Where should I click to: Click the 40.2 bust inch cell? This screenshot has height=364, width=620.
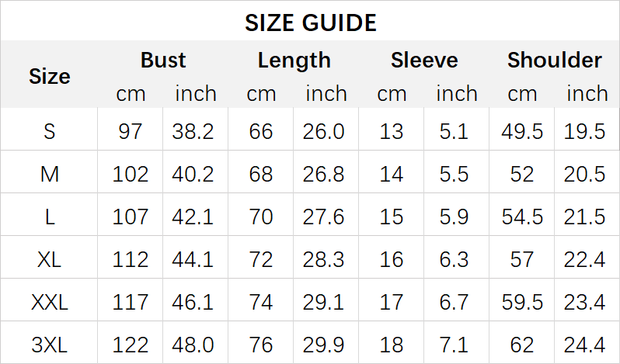click(x=193, y=174)
